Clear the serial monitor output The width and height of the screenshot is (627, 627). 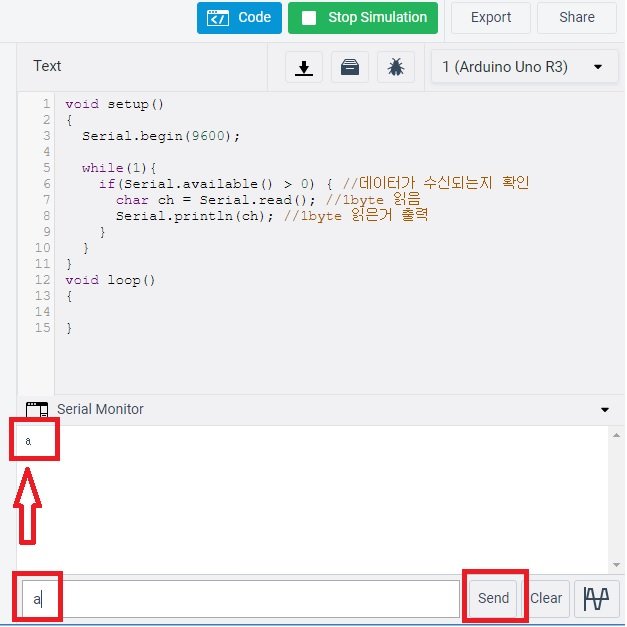coord(546,598)
